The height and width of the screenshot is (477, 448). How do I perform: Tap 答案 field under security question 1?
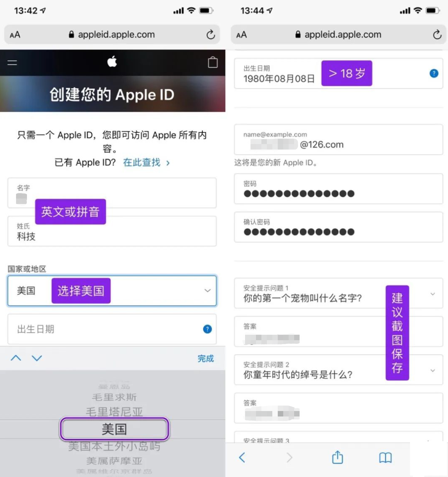click(338, 332)
